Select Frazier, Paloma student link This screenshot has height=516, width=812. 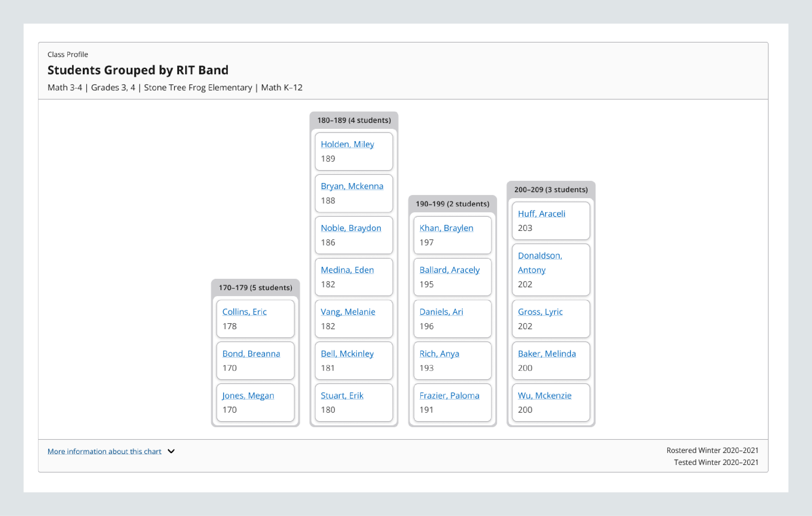coord(449,395)
